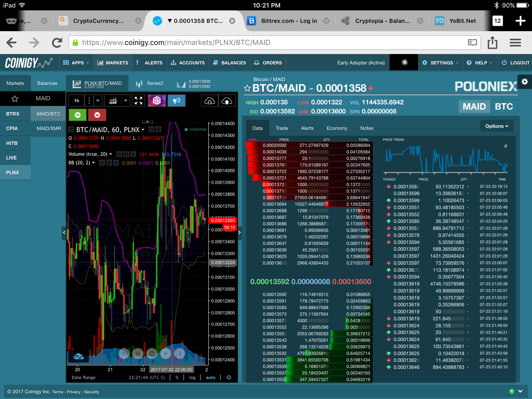Expand the Options dropdown
The height and width of the screenshot is (399, 532).
(x=496, y=126)
